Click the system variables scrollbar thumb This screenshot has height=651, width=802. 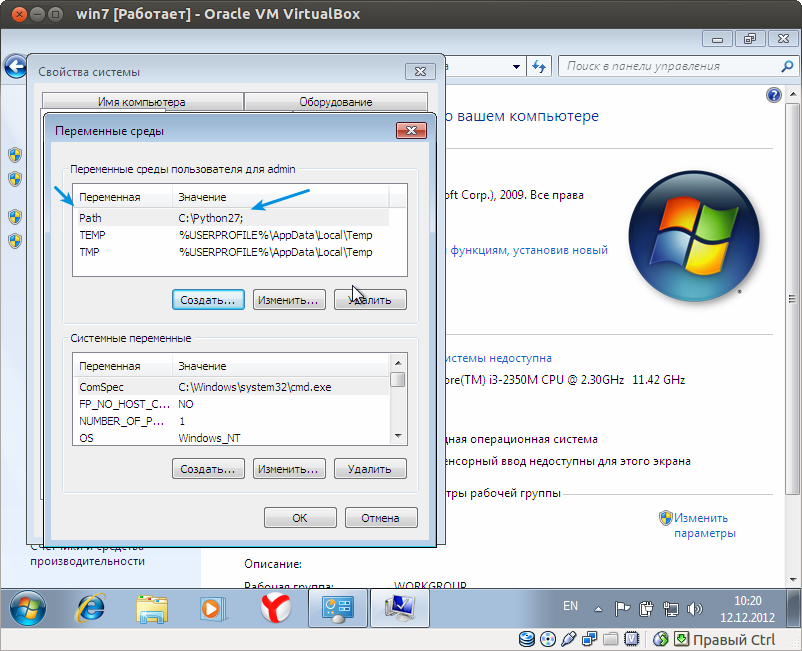[397, 379]
